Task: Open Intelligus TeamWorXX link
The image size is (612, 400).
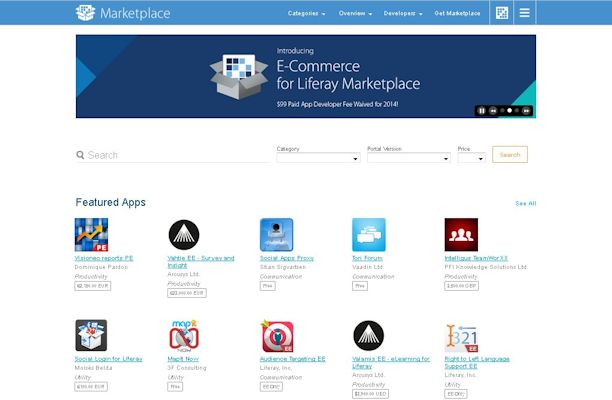Action: [476, 258]
